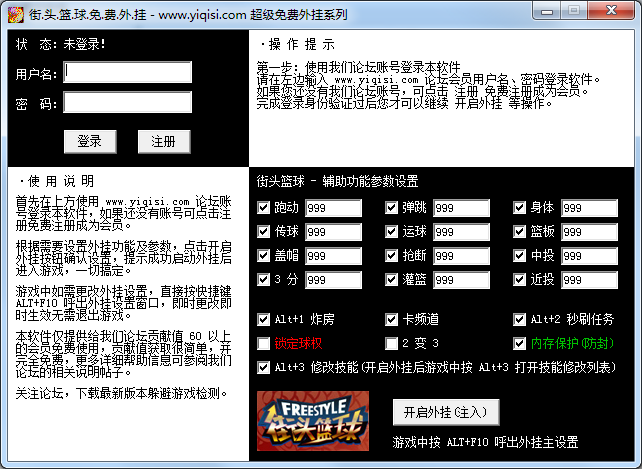
Task: Enable the red 锁定球权 checkbox
Action: coord(263,343)
